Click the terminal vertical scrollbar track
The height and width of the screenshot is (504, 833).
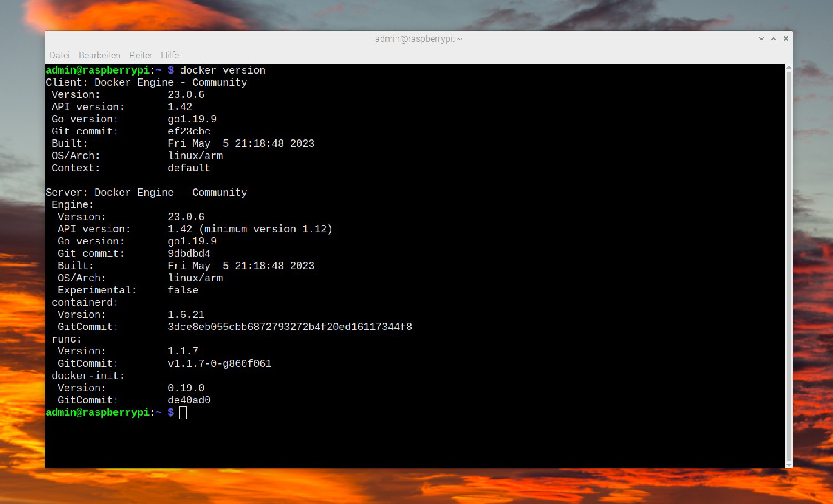[789, 266]
